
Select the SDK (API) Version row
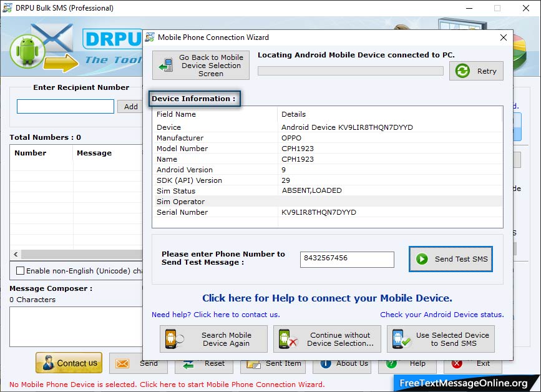coord(327,180)
